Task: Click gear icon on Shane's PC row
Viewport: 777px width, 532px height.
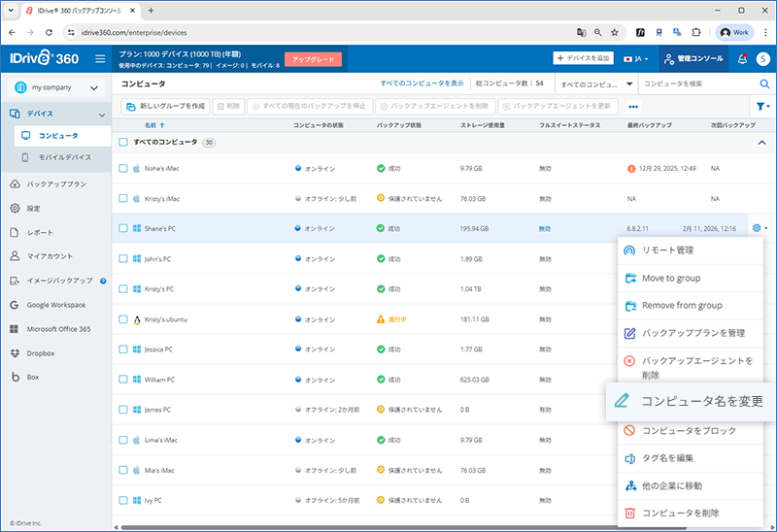Action: click(x=758, y=228)
